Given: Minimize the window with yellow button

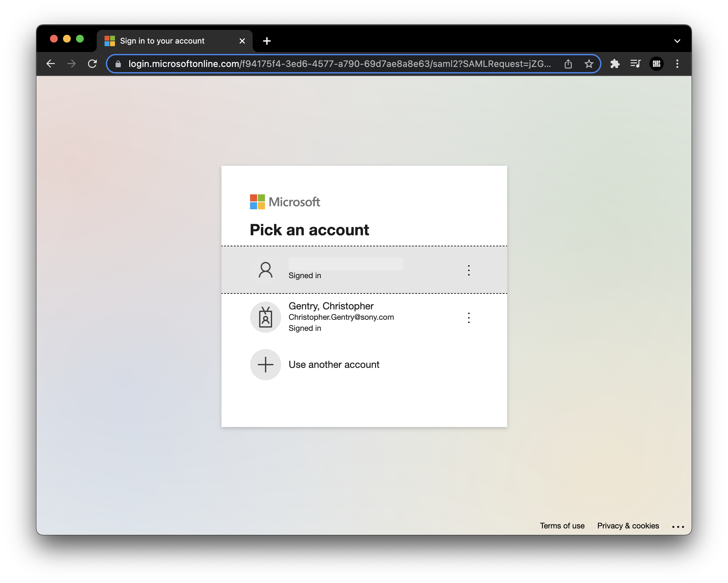Looking at the screenshot, I should tap(67, 39).
